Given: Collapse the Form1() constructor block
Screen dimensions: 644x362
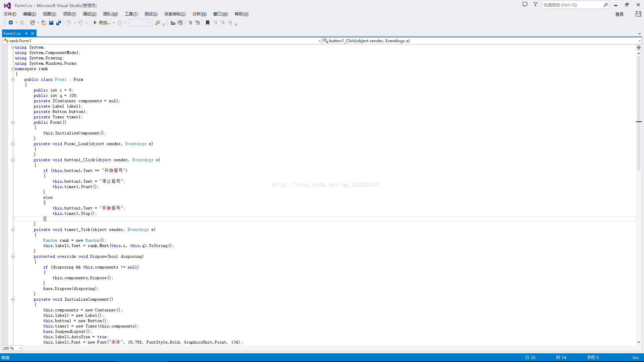Looking at the screenshot, I should click(x=13, y=122).
